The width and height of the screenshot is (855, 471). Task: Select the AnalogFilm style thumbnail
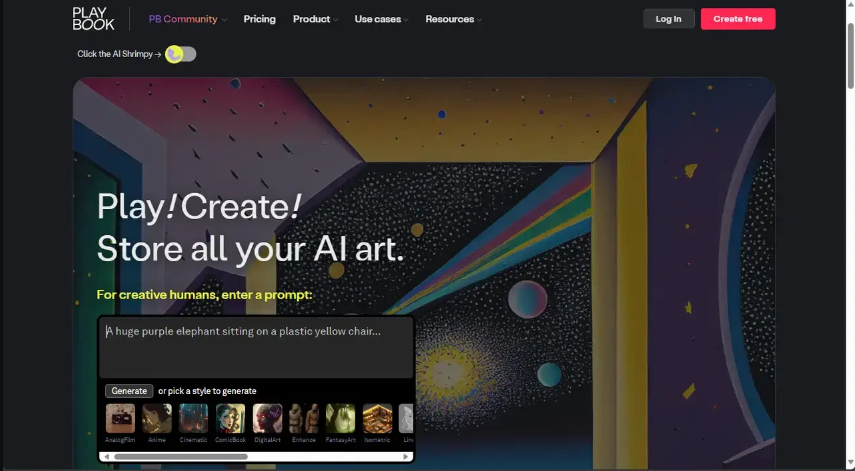coord(120,418)
